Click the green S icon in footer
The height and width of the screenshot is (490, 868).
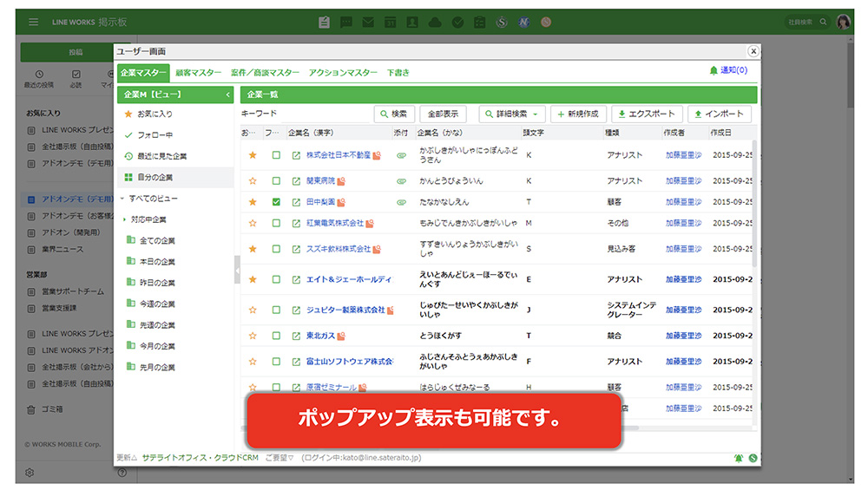click(753, 458)
